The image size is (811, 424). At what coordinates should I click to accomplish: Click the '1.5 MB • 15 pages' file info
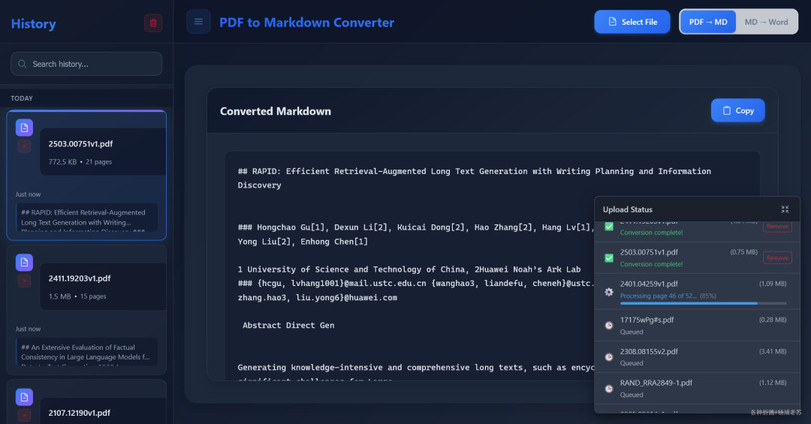click(78, 296)
